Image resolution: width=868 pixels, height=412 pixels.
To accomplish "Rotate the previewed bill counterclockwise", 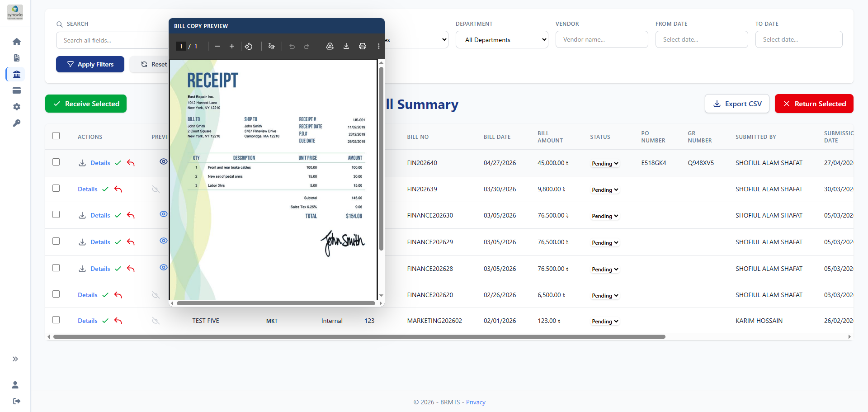I will pos(249,46).
